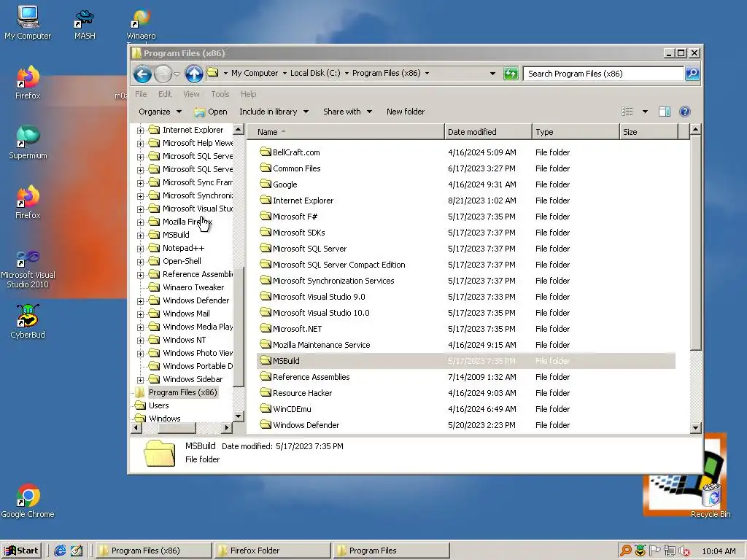Click the New folder button
The height and width of the screenshot is (560, 747).
pyautogui.click(x=406, y=112)
